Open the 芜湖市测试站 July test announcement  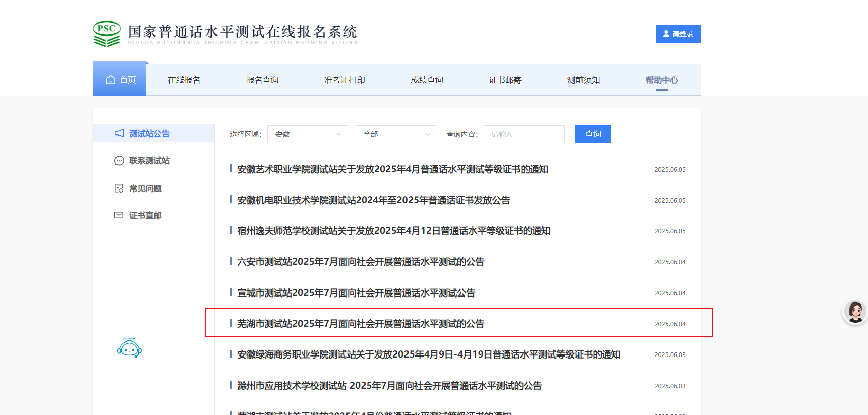tap(361, 324)
